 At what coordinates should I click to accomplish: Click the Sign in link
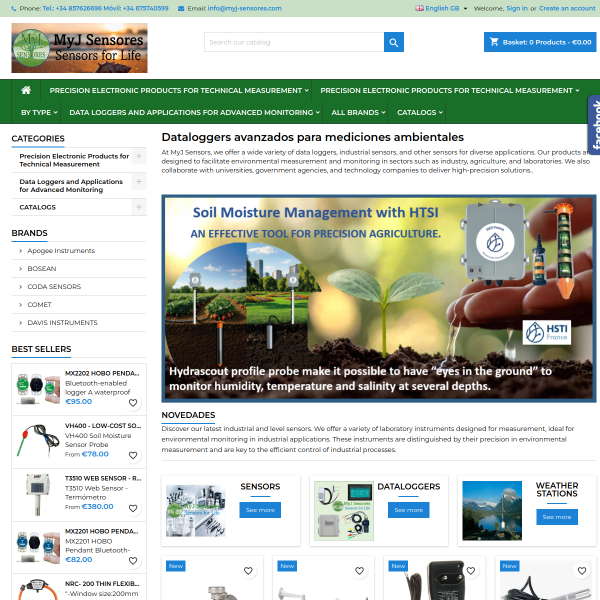click(x=517, y=8)
